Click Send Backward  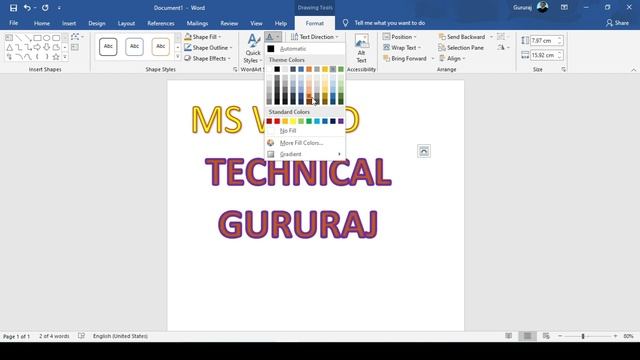[x=462, y=37]
